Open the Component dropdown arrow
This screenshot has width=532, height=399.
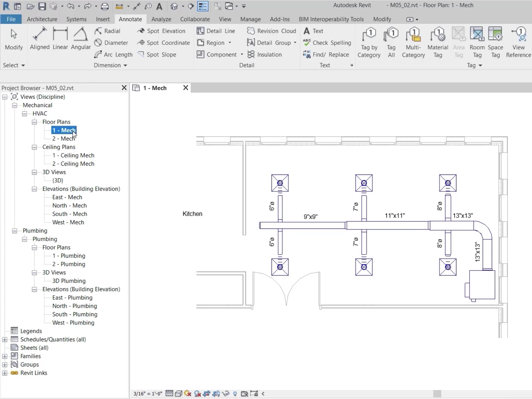coord(242,54)
